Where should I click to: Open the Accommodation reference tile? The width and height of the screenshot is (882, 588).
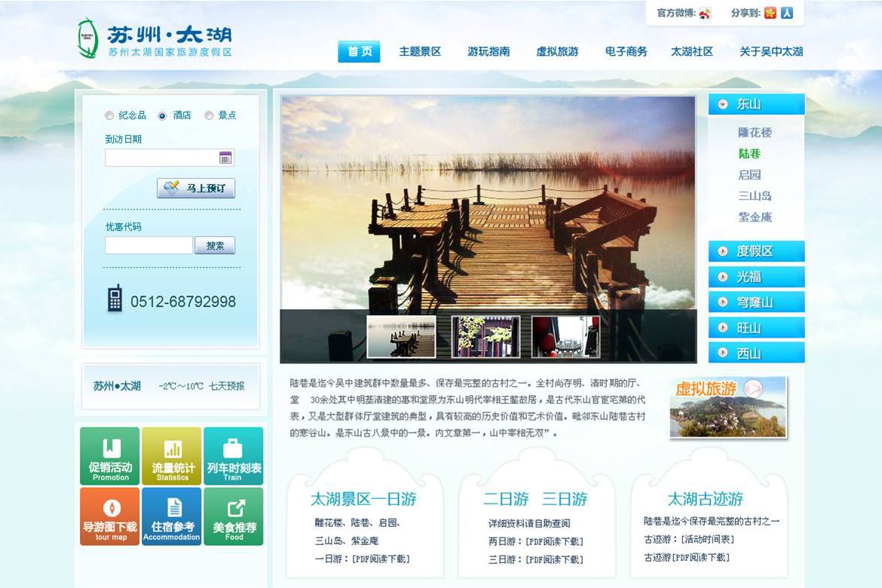[x=172, y=516]
